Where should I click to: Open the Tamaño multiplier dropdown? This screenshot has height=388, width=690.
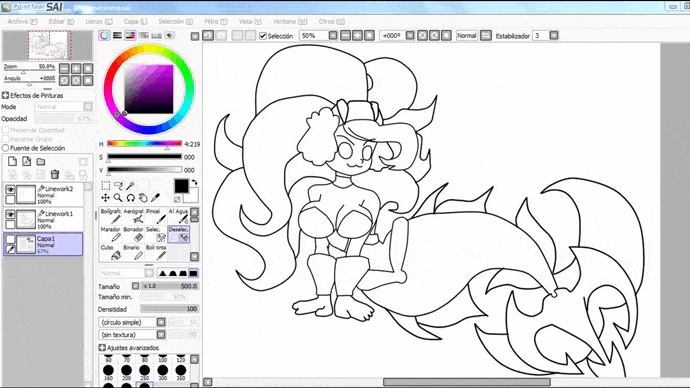coord(136,286)
